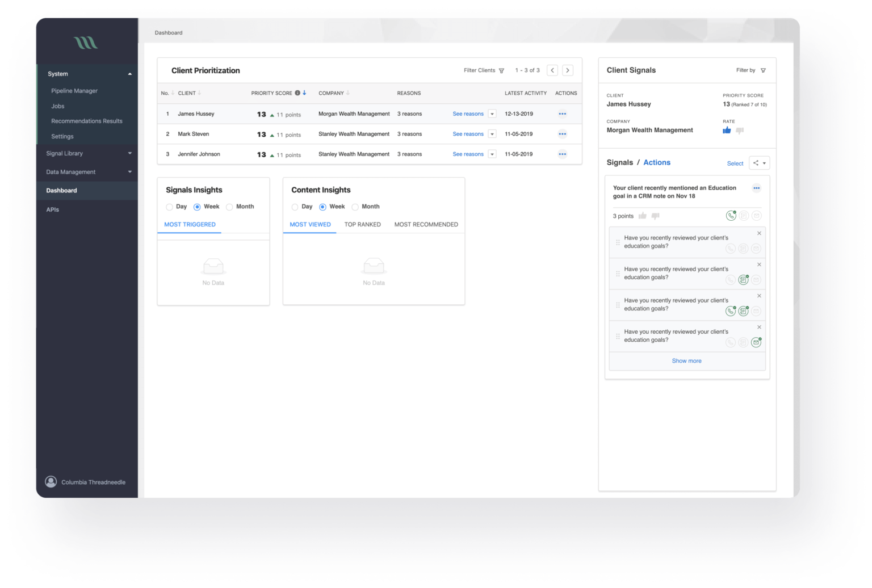Screen dimensions: 872x588
Task: Click the green logo in the sidebar header
Action: click(86, 43)
